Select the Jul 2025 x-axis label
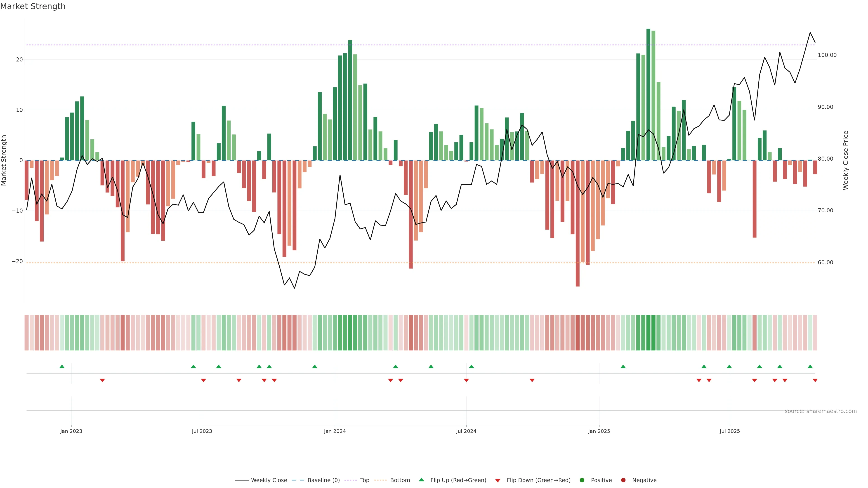868x488 pixels. pyautogui.click(x=729, y=431)
